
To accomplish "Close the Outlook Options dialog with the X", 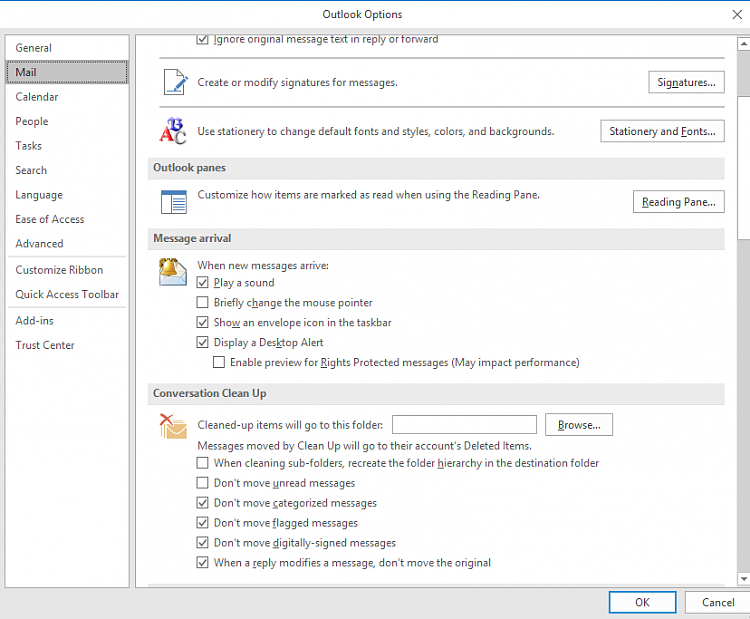I will 737,15.
